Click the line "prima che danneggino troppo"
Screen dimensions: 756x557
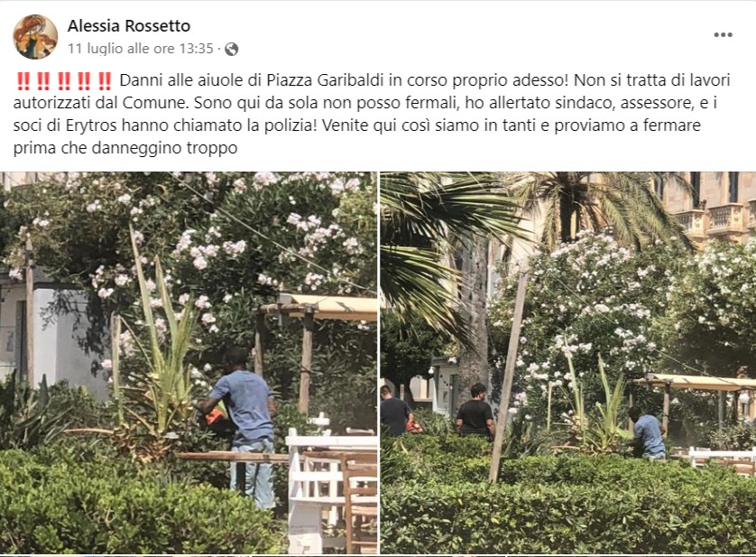click(125, 148)
